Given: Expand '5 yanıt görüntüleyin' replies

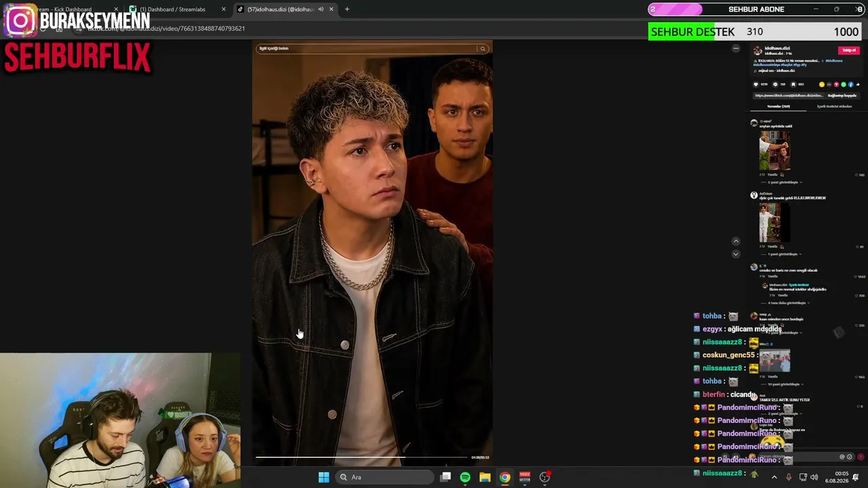Looking at the screenshot, I should (785, 182).
